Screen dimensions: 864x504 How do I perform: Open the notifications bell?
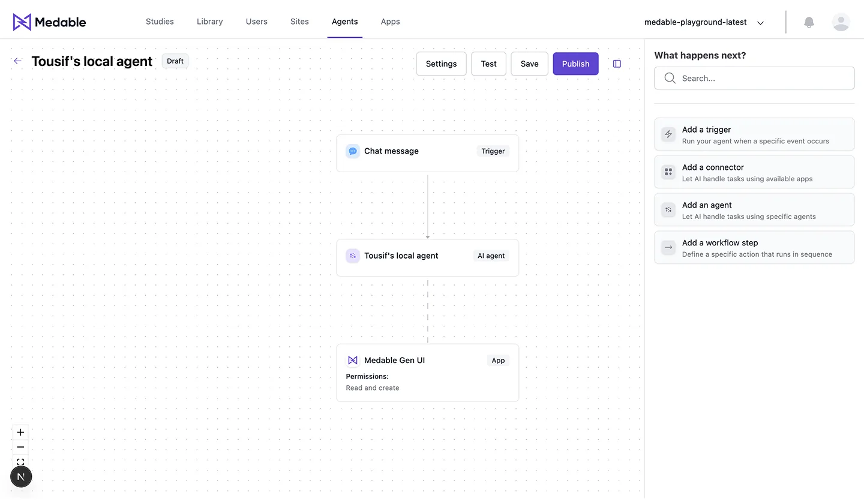pyautogui.click(x=809, y=22)
